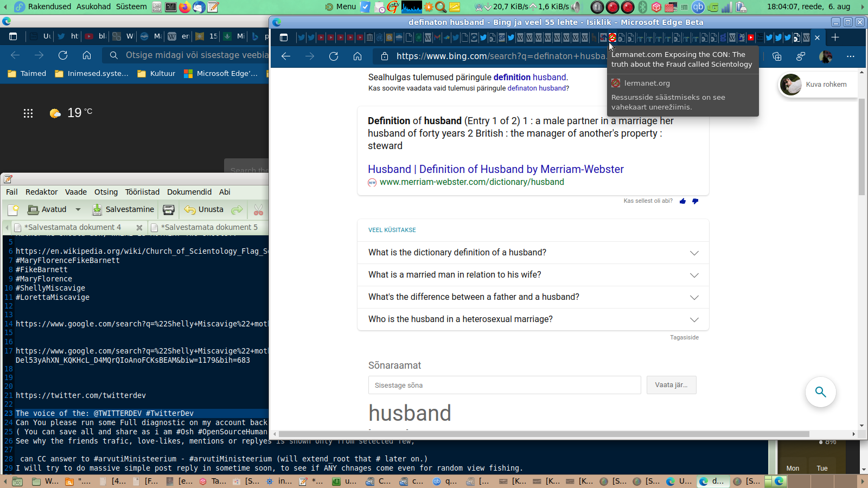Click the scissors Cut icon in editor

258,210
